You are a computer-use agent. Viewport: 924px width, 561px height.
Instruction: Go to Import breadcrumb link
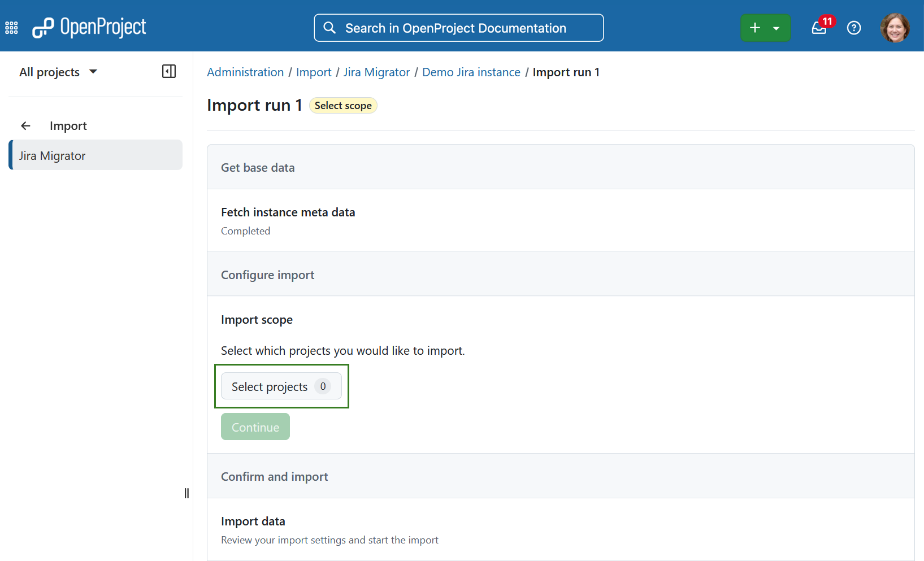(x=314, y=72)
